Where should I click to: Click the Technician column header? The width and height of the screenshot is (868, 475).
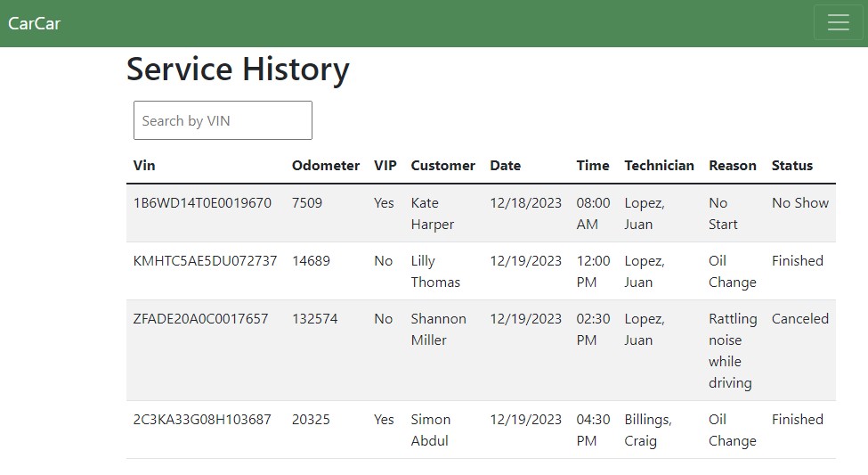click(x=659, y=165)
